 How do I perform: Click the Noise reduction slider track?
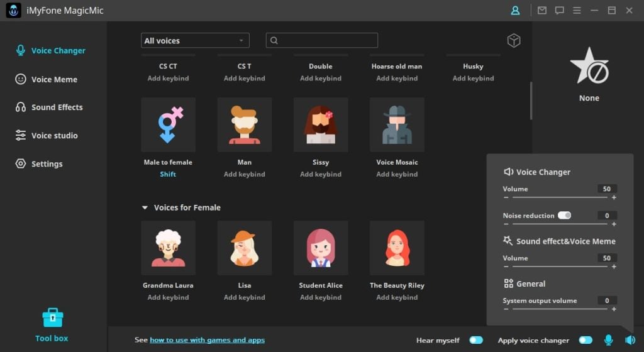point(560,224)
